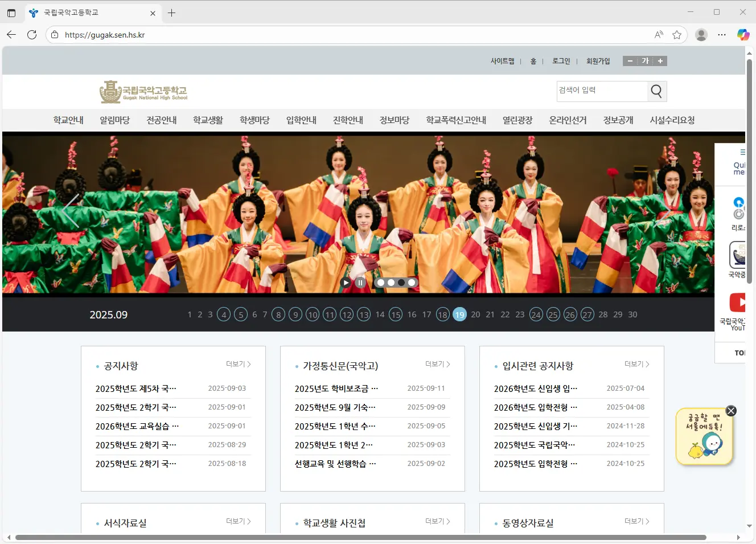Screen dimensions: 756x544
Task: Select the third slide indicator dot
Action: (401, 283)
